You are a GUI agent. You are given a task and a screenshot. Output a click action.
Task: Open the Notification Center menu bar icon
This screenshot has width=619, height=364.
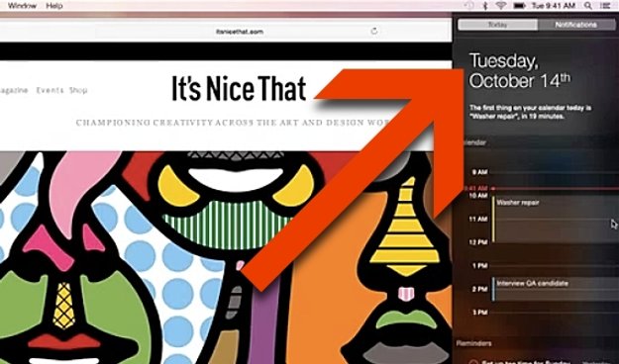pos(605,6)
